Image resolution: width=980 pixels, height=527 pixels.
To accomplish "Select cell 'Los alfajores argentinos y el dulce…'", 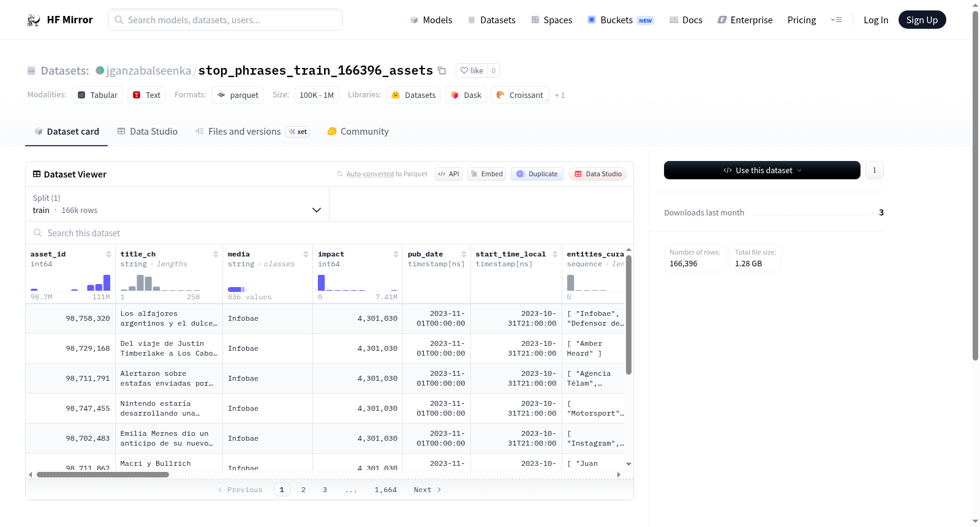I will click(x=169, y=318).
